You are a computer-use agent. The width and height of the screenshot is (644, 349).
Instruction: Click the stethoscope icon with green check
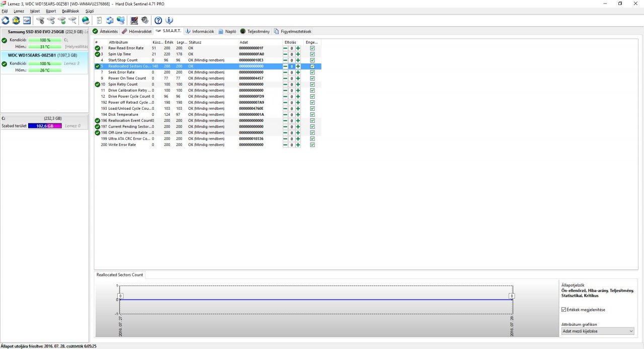62,20
